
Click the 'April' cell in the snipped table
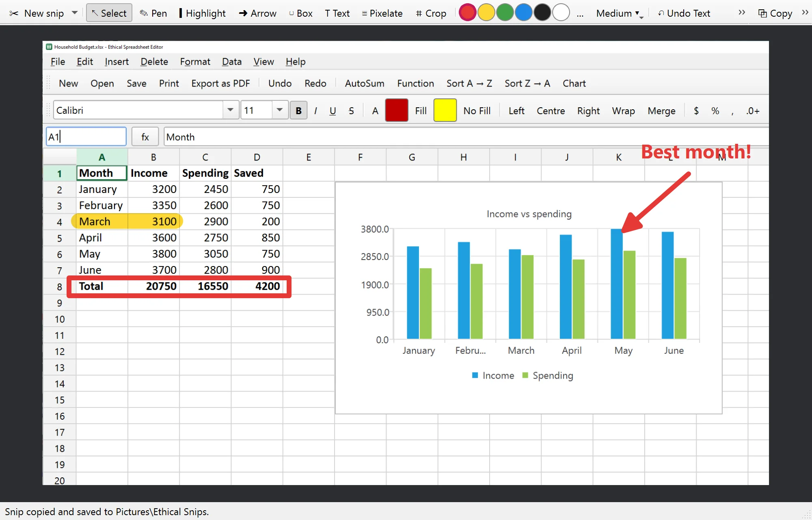102,238
